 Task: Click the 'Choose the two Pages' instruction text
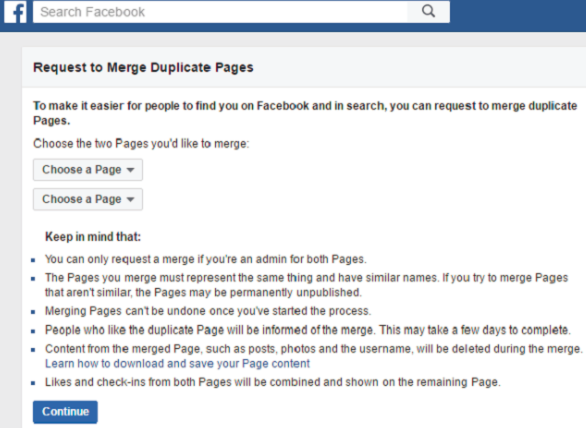[141, 144]
